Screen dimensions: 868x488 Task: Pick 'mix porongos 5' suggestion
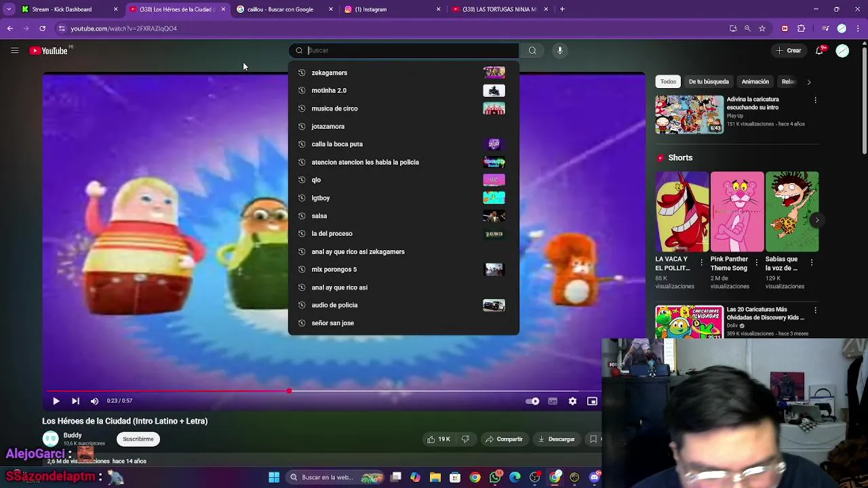[403, 269]
